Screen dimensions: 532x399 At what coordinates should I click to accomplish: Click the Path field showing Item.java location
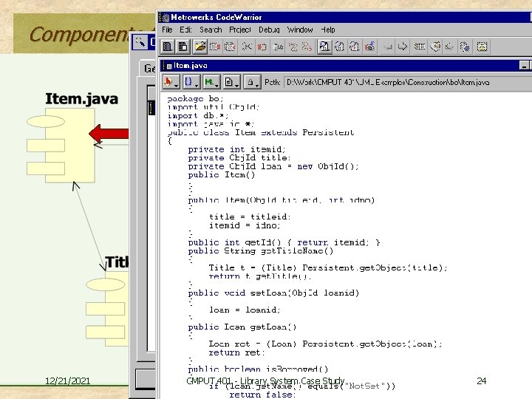point(407,83)
